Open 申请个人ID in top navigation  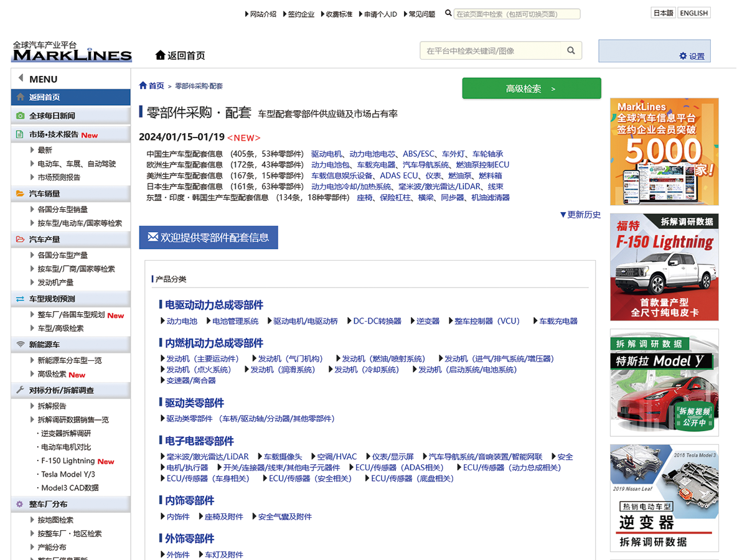coord(380,14)
